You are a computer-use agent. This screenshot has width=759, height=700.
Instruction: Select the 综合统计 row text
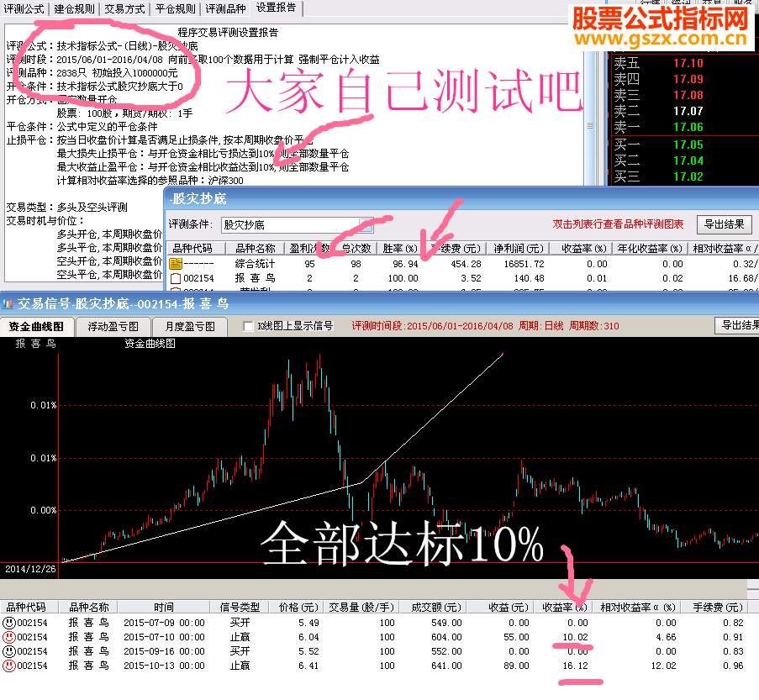pos(255,264)
